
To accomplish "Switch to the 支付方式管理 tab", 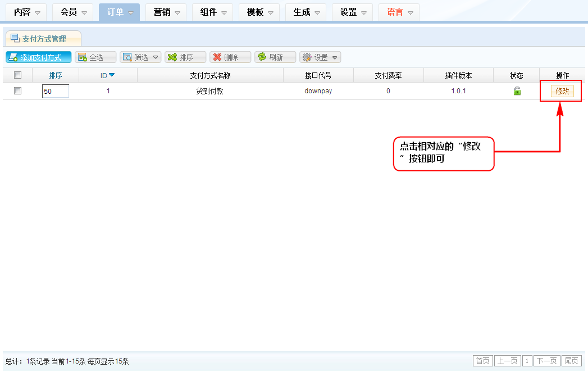I will [43, 39].
